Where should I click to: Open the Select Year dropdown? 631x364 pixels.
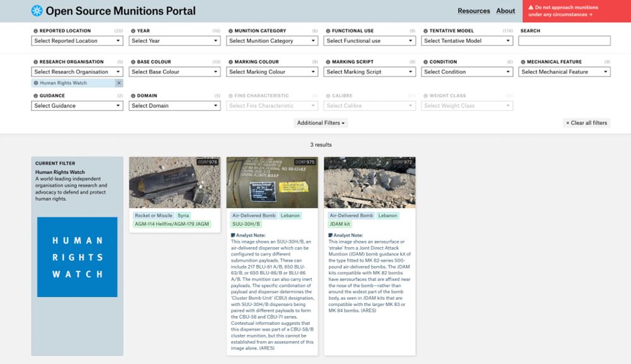175,40
